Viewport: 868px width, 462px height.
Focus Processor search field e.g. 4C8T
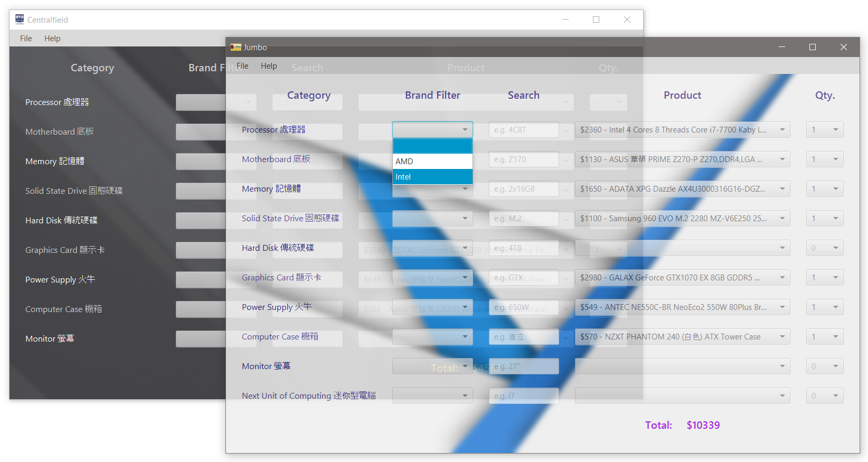(x=524, y=130)
